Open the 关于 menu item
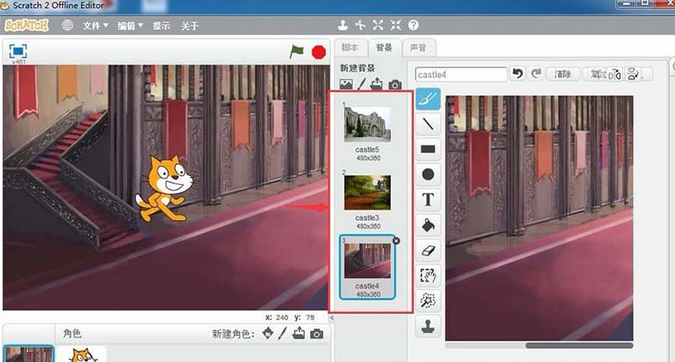Screen dimensions: 675x362 click(x=189, y=26)
